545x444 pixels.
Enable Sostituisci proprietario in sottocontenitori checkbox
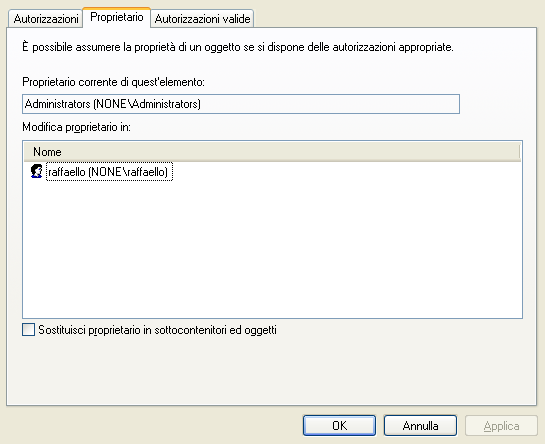pos(29,330)
